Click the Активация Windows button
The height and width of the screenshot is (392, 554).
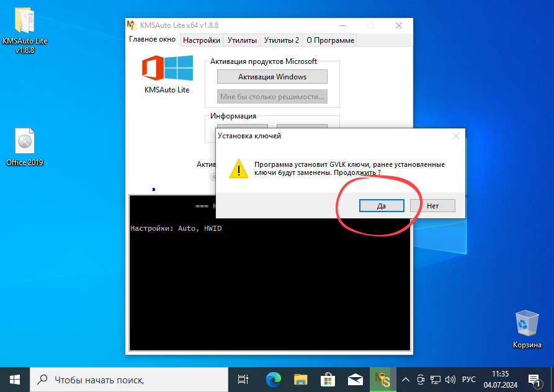272,76
